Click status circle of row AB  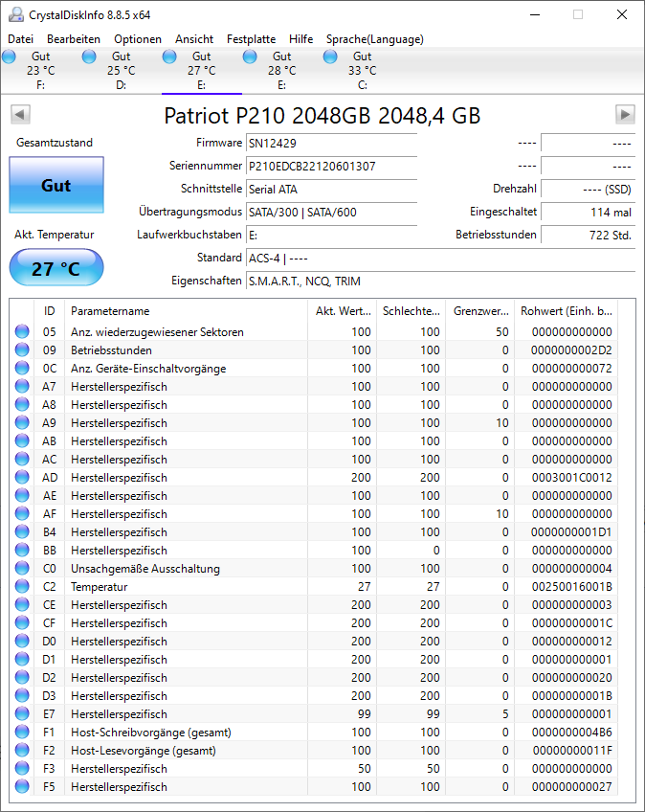[x=22, y=440]
